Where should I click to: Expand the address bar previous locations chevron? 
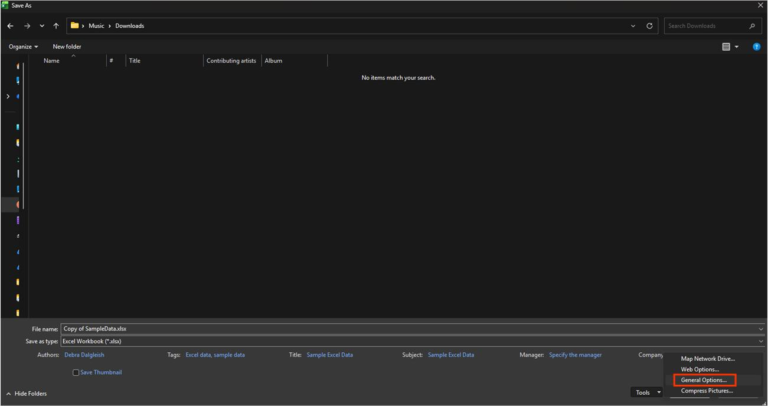pyautogui.click(x=633, y=26)
